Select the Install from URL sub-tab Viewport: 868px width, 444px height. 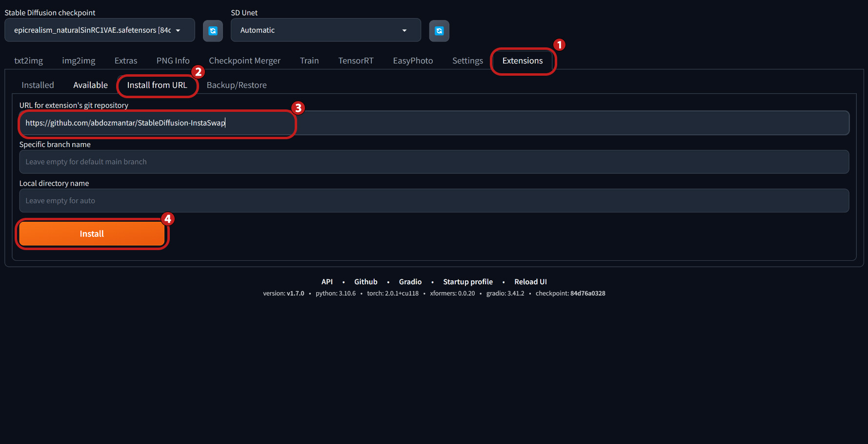pyautogui.click(x=157, y=85)
